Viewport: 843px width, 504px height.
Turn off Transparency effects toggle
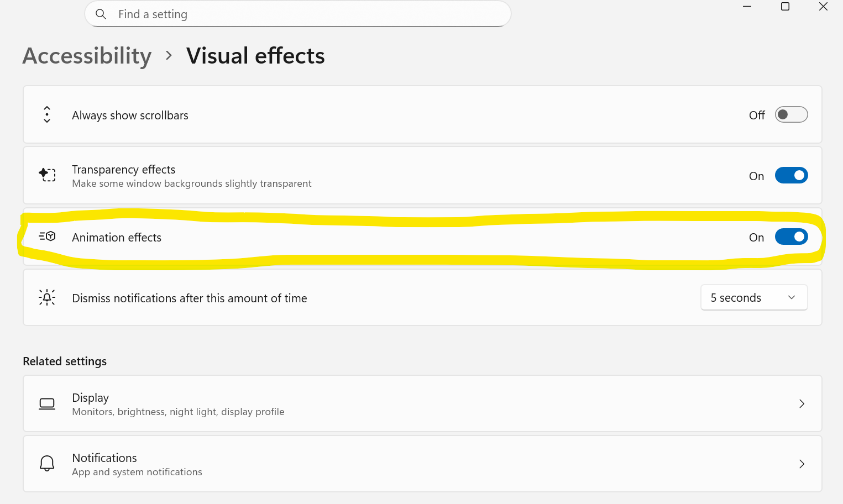coord(791,176)
